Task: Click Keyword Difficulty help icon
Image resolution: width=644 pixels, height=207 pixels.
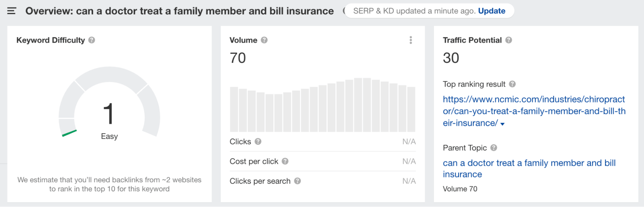Action: pyautogui.click(x=92, y=40)
